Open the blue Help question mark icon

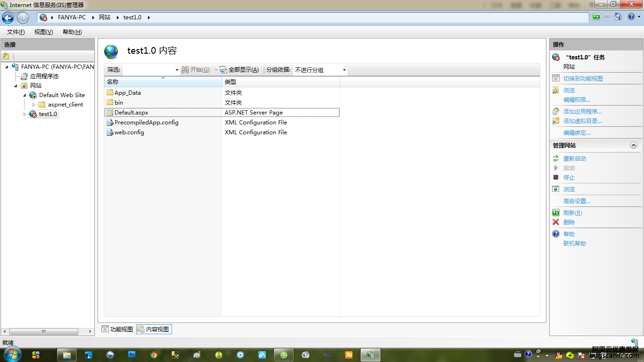pos(631,17)
